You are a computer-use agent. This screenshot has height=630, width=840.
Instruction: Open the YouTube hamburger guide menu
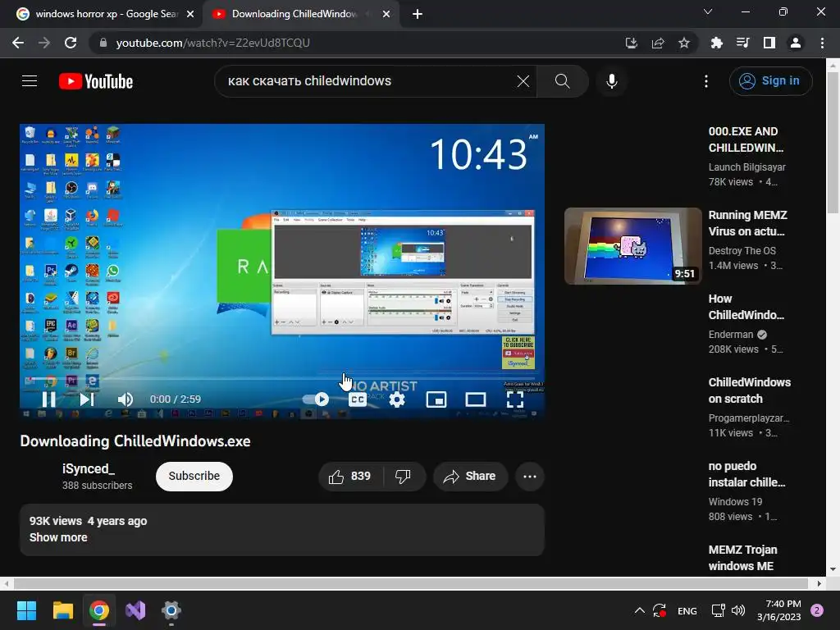pos(30,81)
